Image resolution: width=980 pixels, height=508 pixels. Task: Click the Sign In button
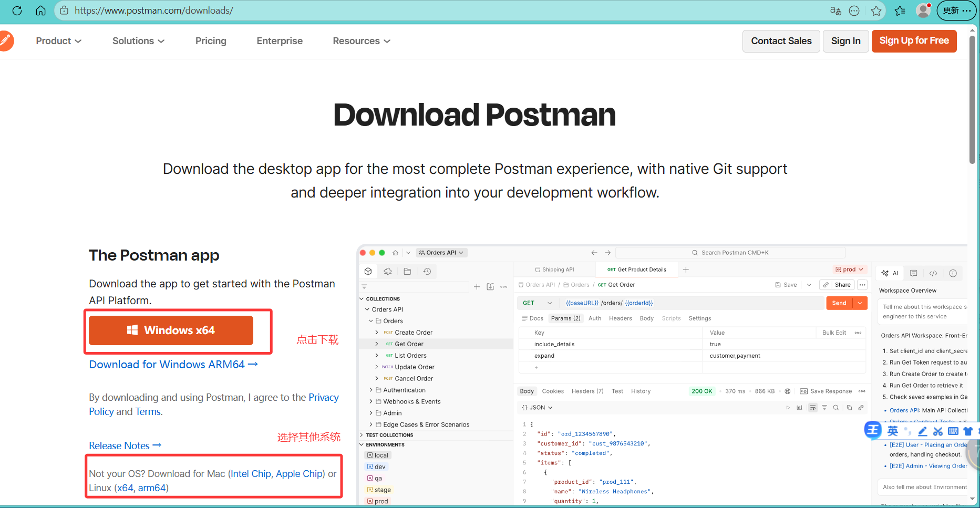pos(845,41)
